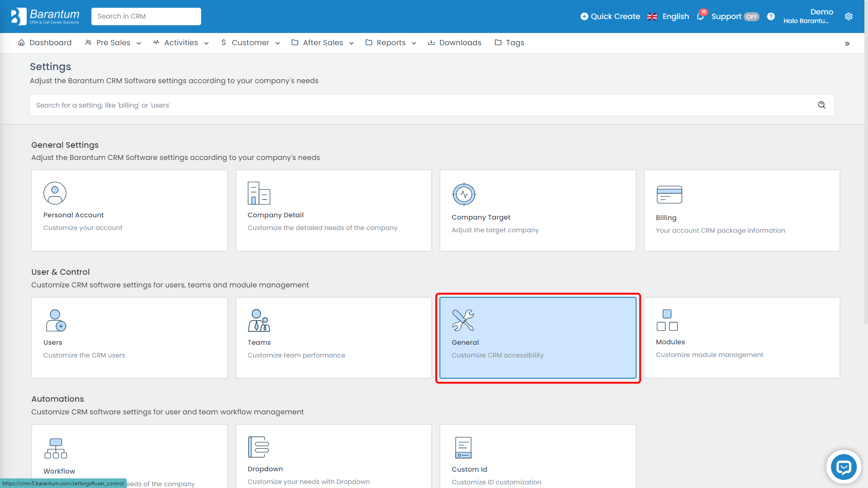Click the Barantum logo
The height and width of the screenshot is (488, 868).
click(x=45, y=16)
